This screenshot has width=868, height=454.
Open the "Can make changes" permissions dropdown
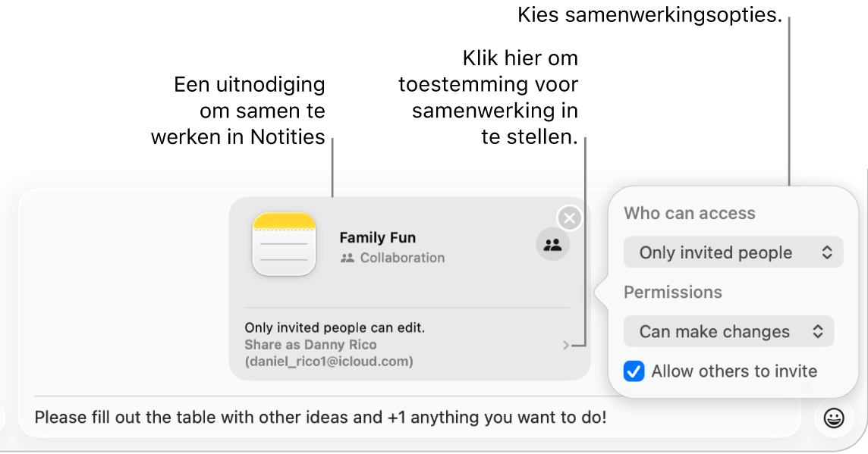coord(728,331)
